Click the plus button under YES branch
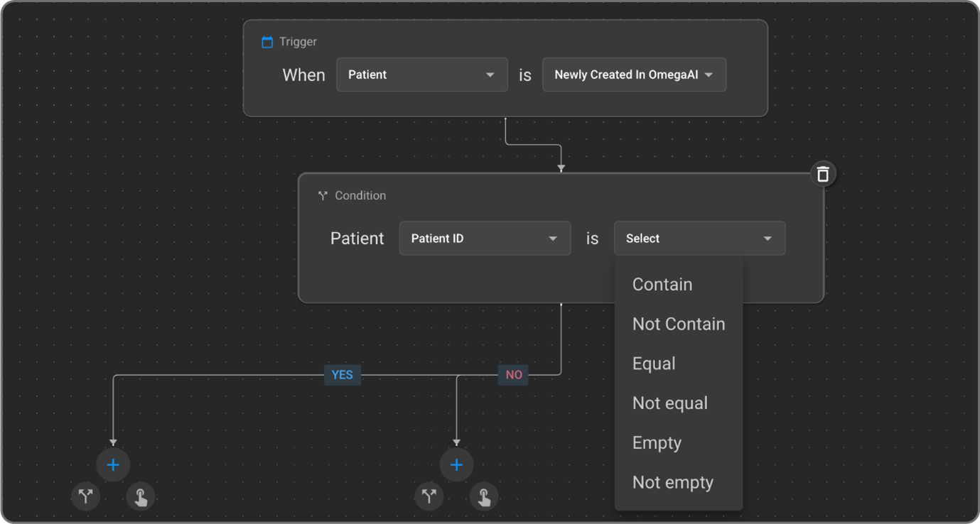This screenshot has width=980, height=524. 113,465
